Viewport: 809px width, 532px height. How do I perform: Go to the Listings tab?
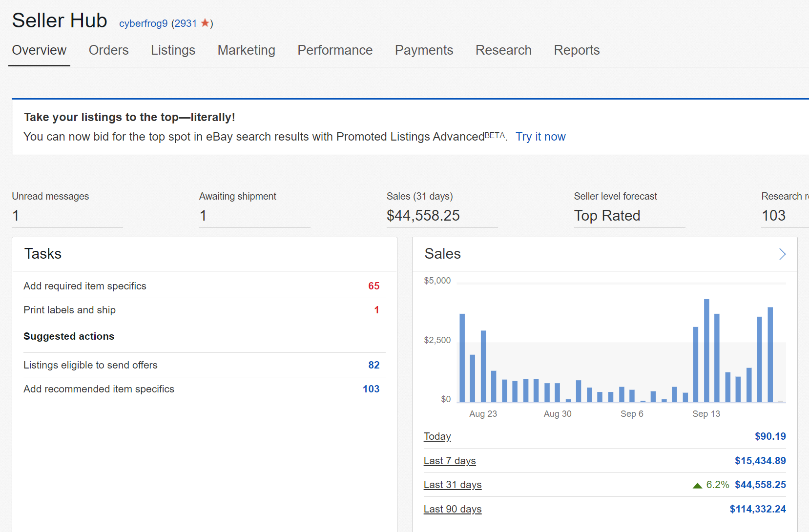coord(173,50)
